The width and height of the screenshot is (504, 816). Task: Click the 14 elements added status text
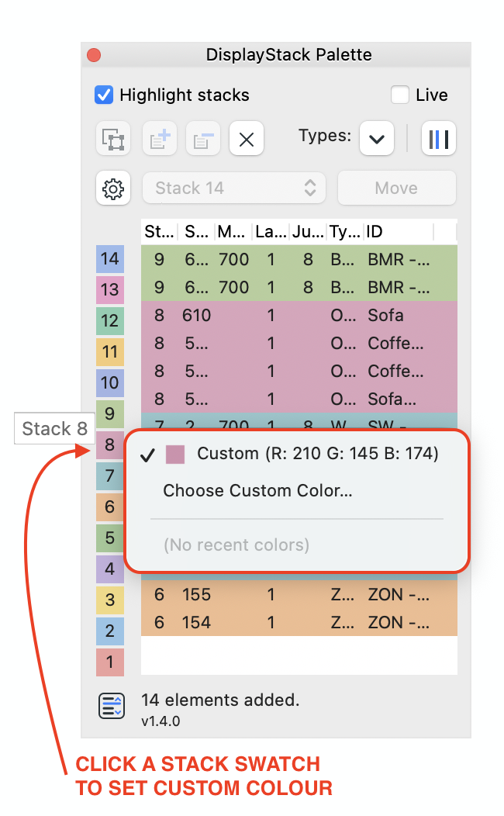220,700
